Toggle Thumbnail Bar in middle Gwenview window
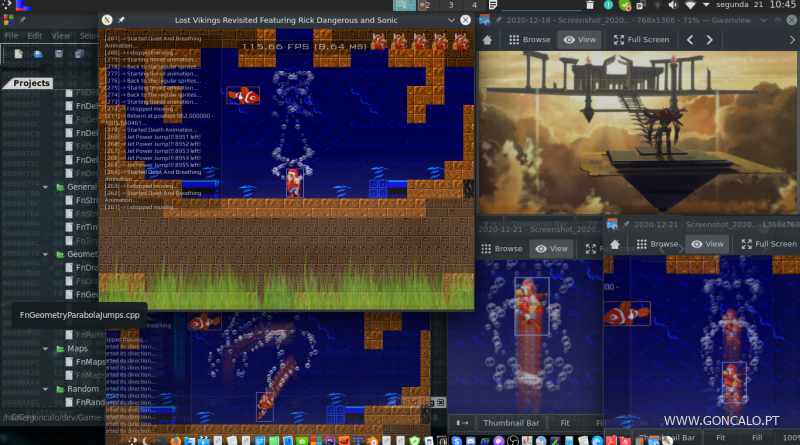The image size is (800, 445). [x=511, y=423]
